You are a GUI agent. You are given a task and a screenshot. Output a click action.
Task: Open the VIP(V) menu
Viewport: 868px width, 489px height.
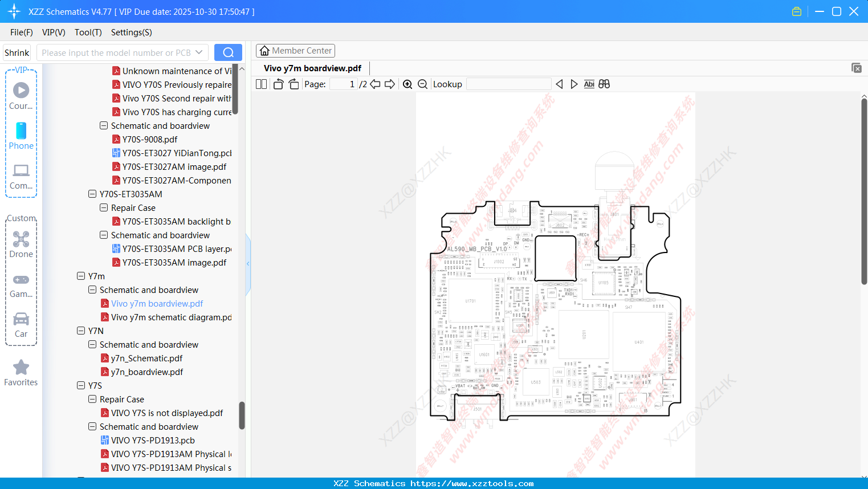pos(54,32)
